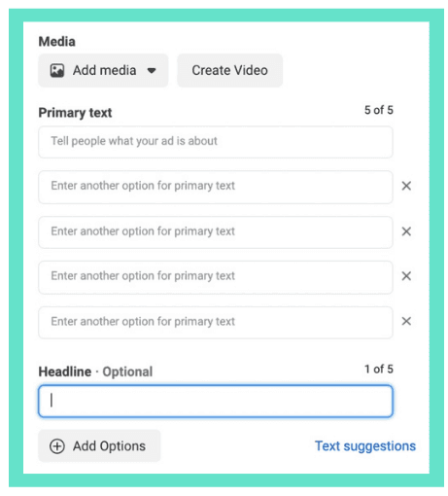Screen dimensions: 448x496
Task: Click the Add media button label
Action: 104,70
